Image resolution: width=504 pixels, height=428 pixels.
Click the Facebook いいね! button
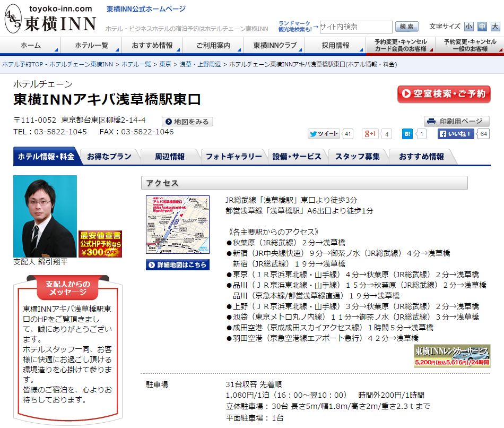click(456, 134)
